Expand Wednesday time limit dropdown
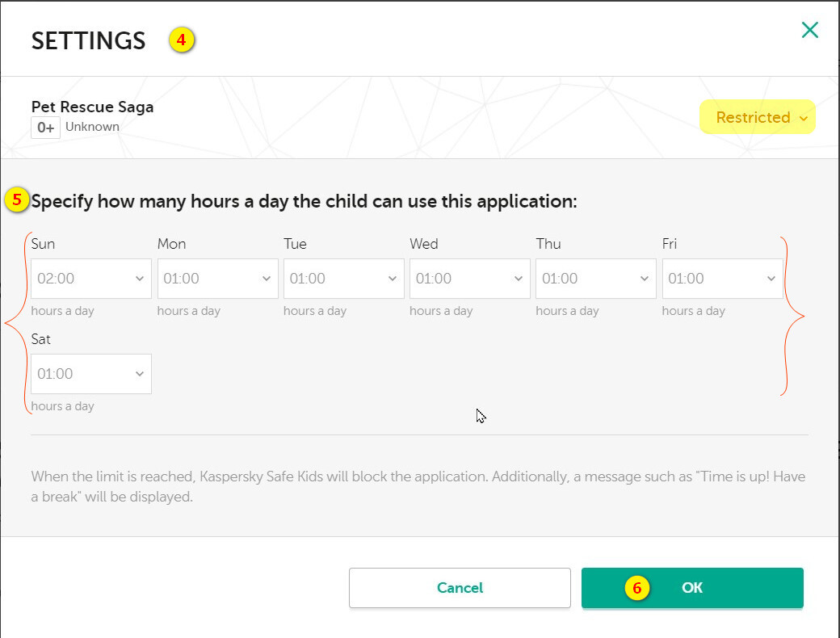The height and width of the screenshot is (638, 840). coord(469,279)
